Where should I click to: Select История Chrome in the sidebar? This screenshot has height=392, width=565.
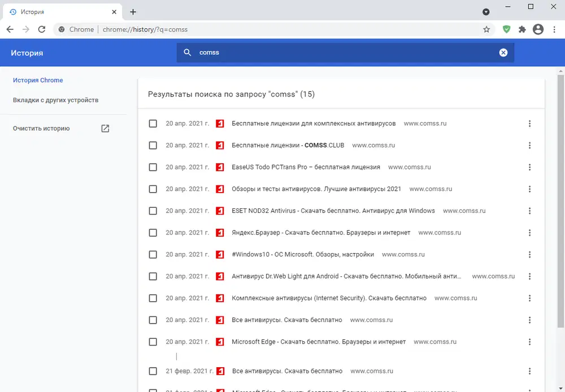point(38,80)
